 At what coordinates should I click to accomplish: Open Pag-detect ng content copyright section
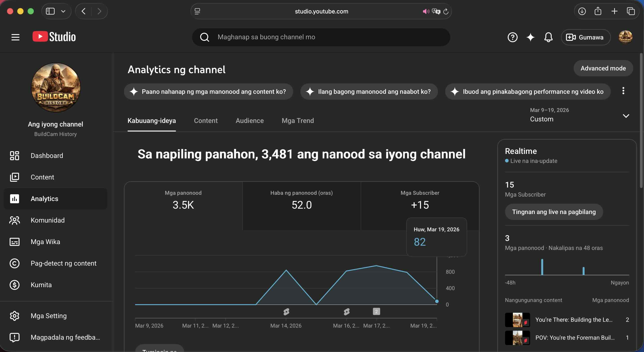click(56, 263)
